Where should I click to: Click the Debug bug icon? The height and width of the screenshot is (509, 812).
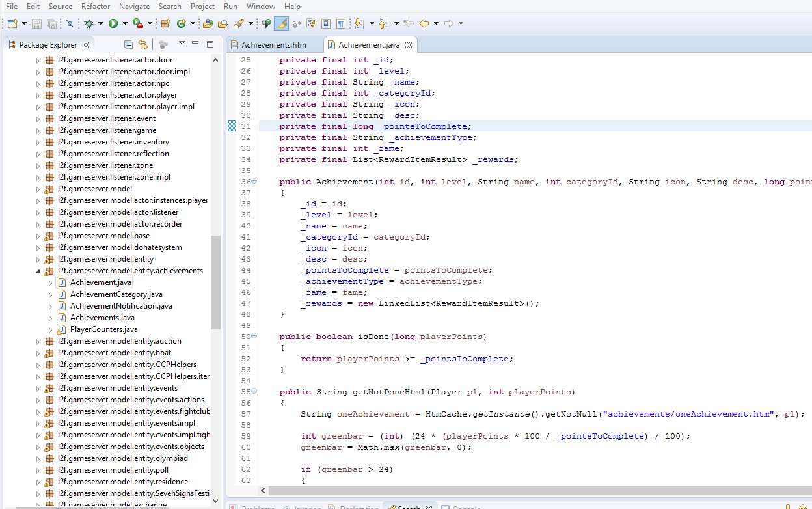point(89,23)
